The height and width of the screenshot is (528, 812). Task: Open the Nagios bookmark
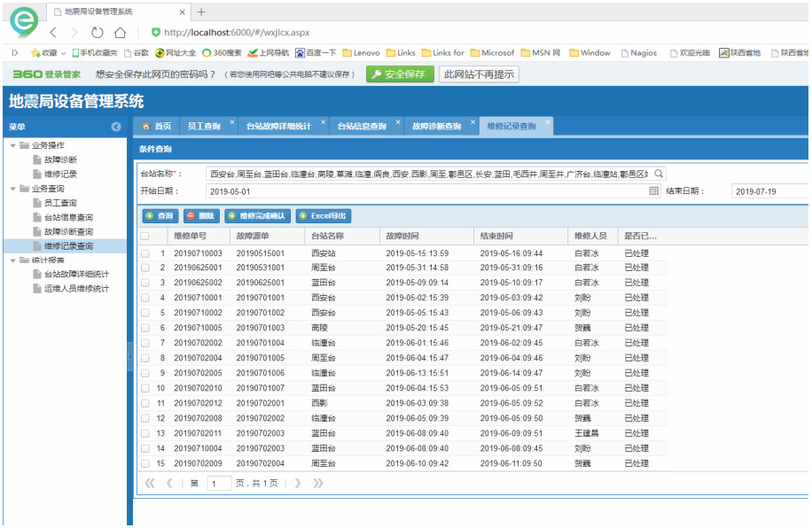click(x=638, y=53)
